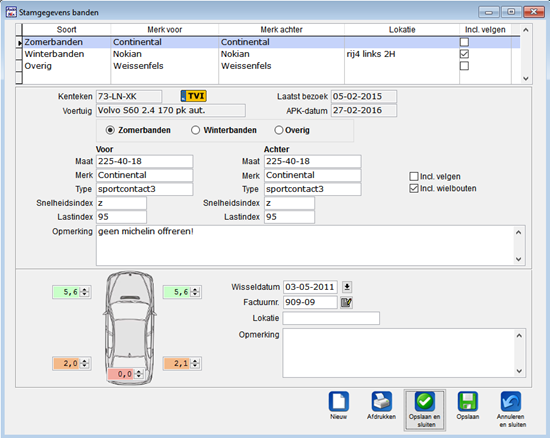Toggle Incl. velgen checkbox in Overig row
This screenshot has height=438, width=550.
click(464, 66)
